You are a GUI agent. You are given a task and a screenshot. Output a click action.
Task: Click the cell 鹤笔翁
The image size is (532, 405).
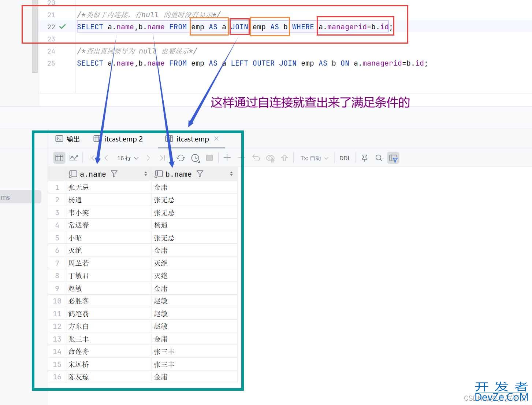tap(109, 314)
